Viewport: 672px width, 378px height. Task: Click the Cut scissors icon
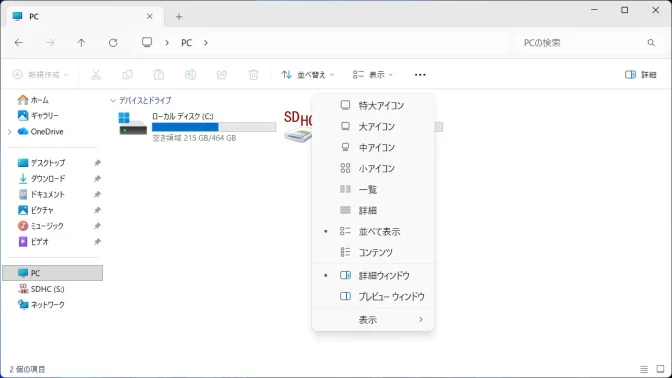click(x=96, y=75)
